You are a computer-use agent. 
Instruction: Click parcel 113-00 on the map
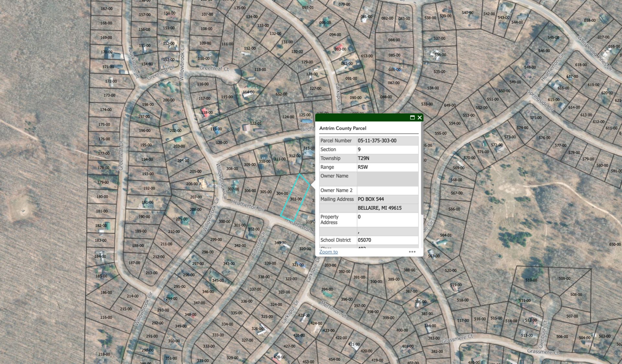260,70
